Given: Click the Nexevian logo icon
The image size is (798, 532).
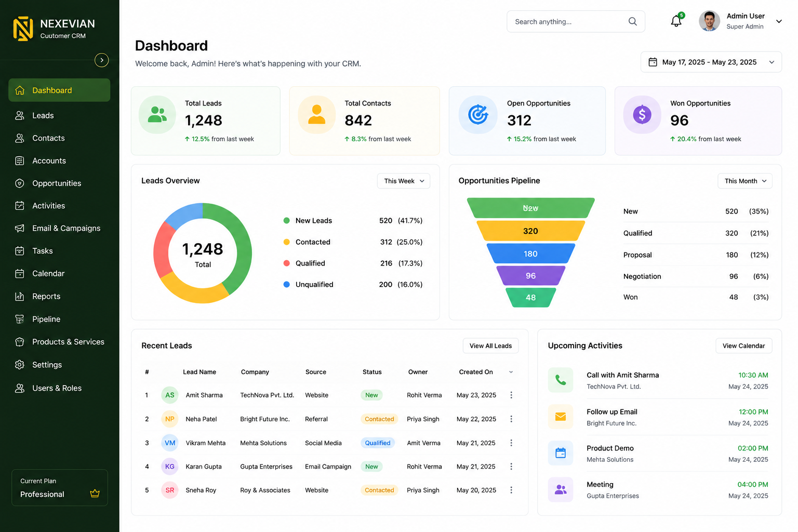Looking at the screenshot, I should coord(23,29).
